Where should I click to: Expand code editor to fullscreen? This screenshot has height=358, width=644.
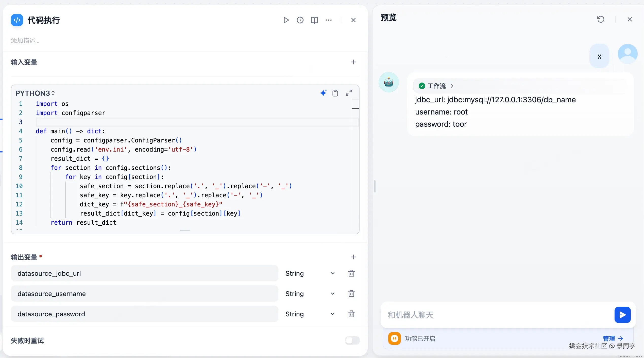click(349, 93)
